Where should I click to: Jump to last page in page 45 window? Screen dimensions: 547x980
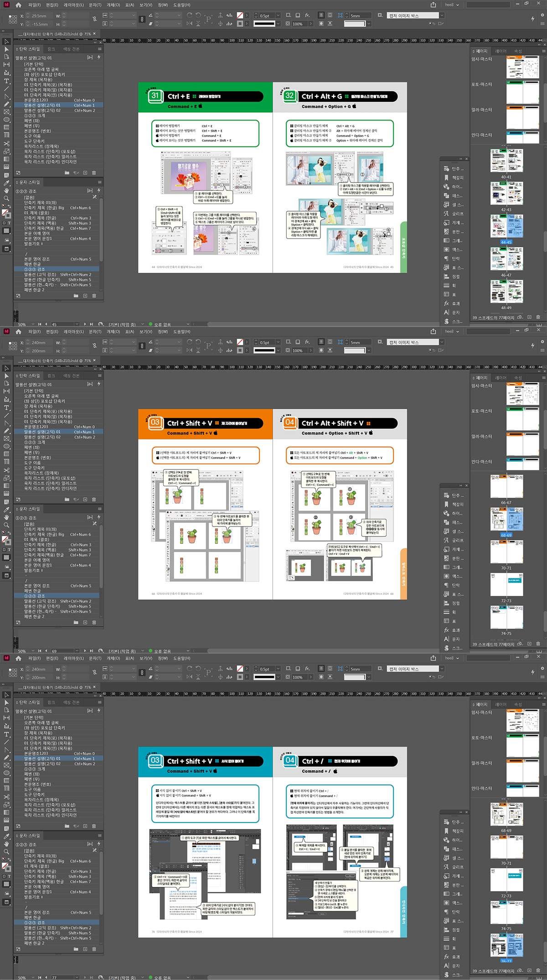92,324
